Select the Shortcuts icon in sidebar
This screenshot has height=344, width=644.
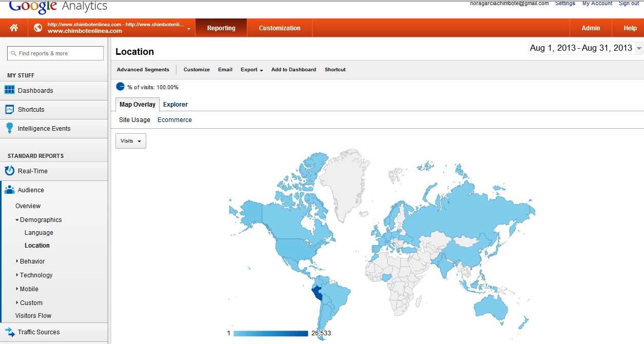(9, 109)
